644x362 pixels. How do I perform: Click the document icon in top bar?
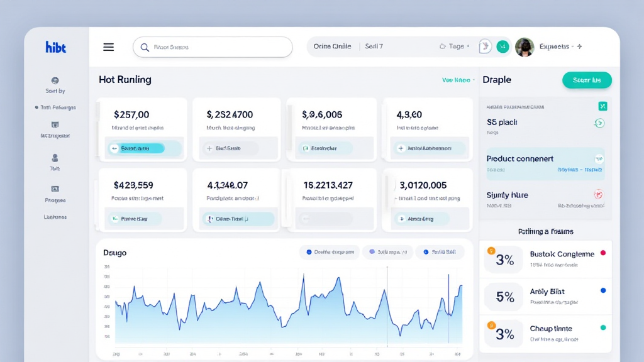coord(484,47)
